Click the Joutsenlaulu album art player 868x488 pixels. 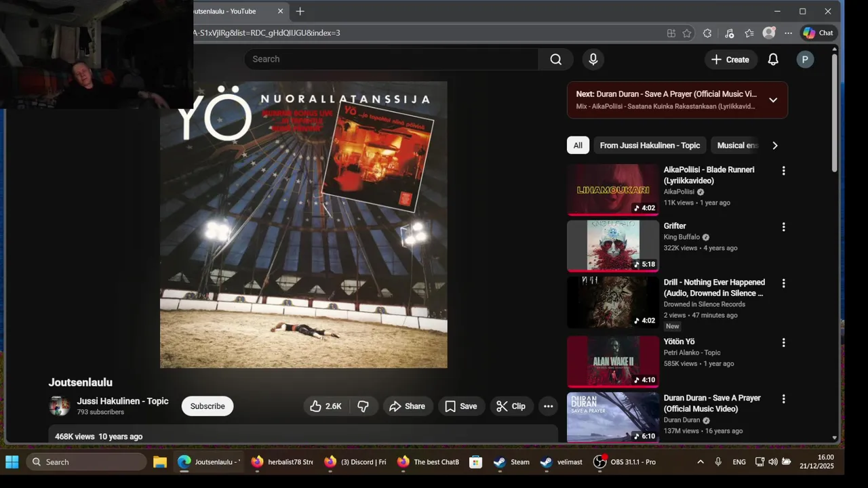[304, 225]
